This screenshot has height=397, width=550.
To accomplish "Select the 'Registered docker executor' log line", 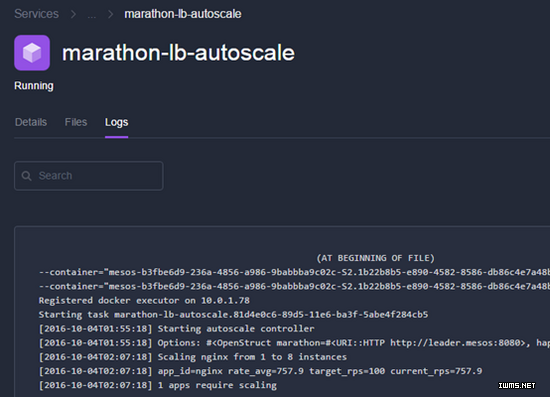I will (144, 300).
